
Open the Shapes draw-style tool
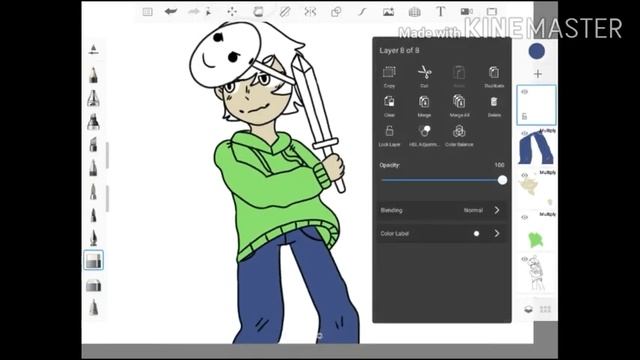pos(336,11)
